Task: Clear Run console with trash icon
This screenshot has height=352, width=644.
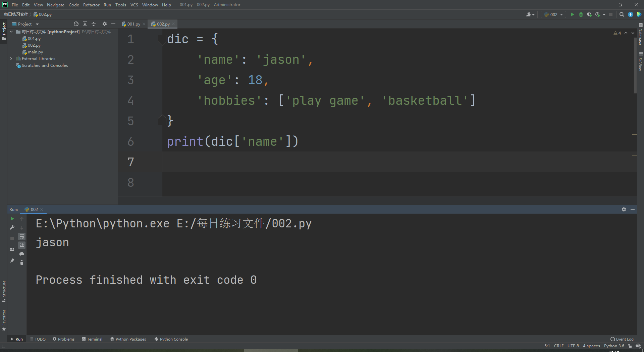Action: coord(22,262)
